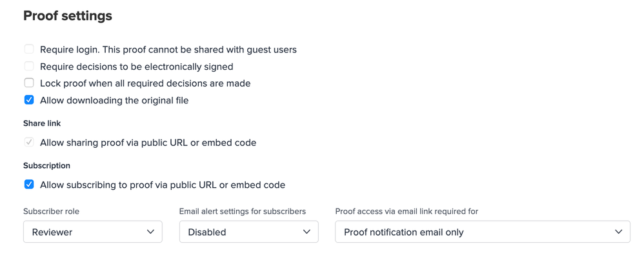
Task: Click 'Email alert settings for subscribers' label
Action: [242, 211]
